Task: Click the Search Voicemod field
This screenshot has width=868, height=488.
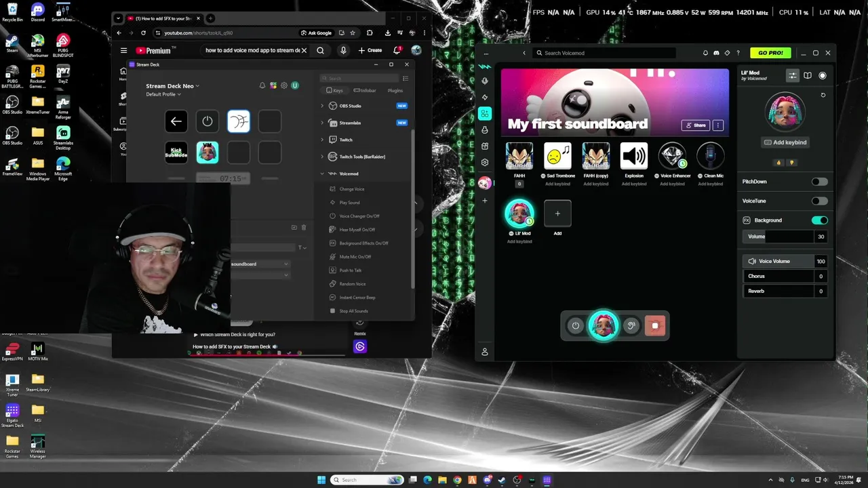Action: [x=604, y=53]
